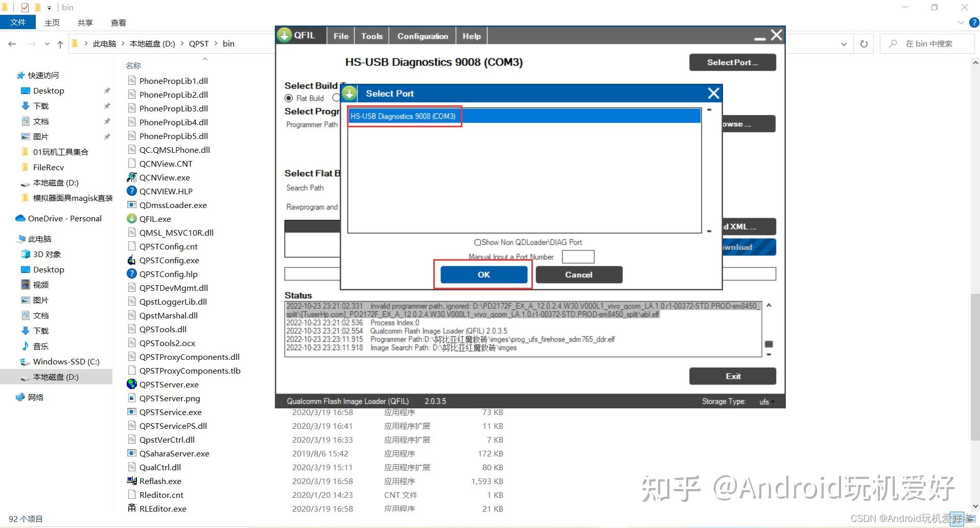
Task: Go up one folder level arrow
Action: pos(60,44)
